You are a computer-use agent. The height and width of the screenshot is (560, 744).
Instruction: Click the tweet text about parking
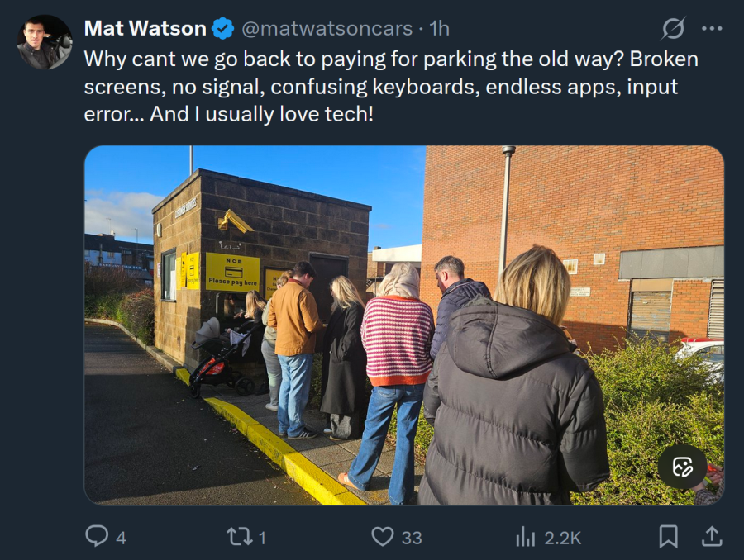click(x=391, y=87)
